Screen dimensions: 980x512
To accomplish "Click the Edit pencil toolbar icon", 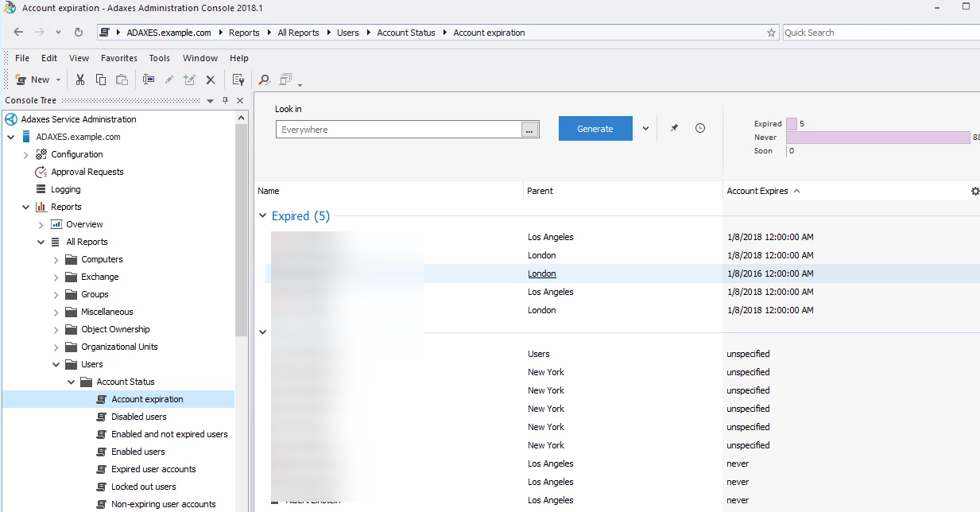I will 169,80.
